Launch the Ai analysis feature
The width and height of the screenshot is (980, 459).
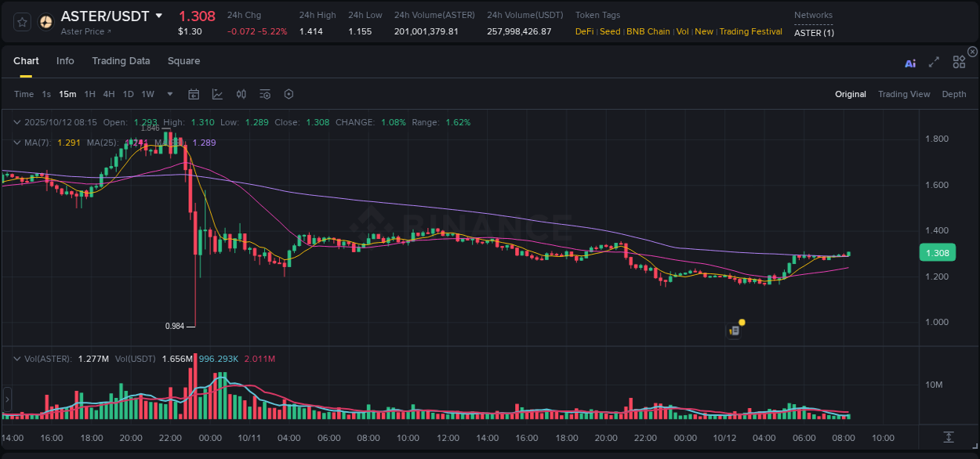click(909, 63)
